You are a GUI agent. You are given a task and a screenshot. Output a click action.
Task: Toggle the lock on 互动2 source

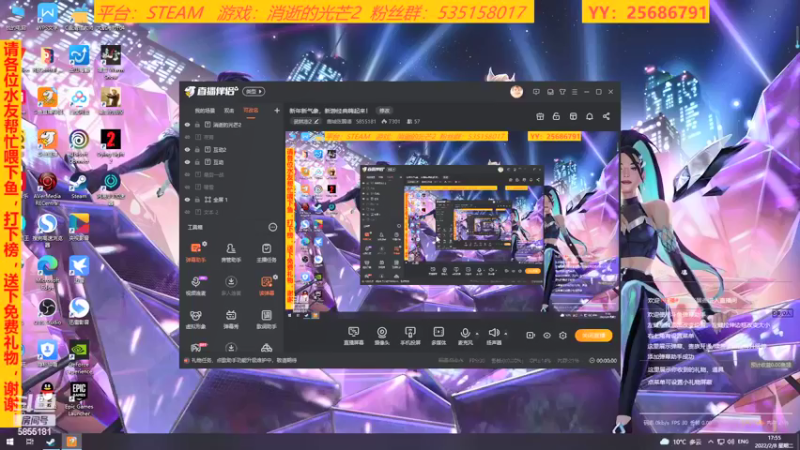click(197, 149)
